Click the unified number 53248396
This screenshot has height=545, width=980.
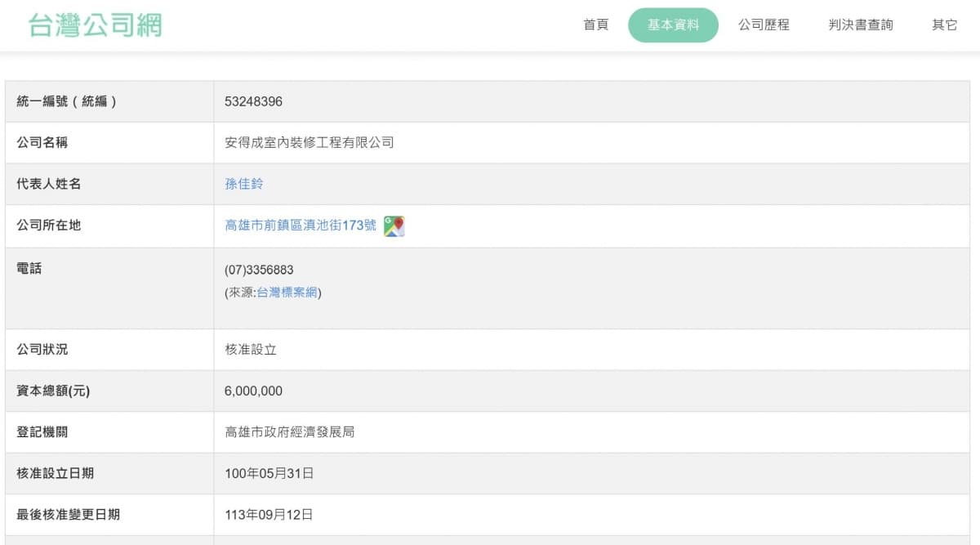[254, 101]
